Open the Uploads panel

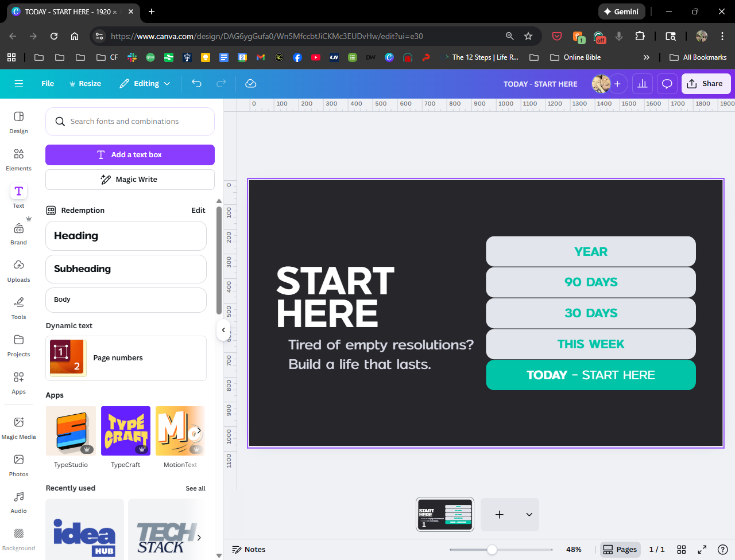point(18,270)
